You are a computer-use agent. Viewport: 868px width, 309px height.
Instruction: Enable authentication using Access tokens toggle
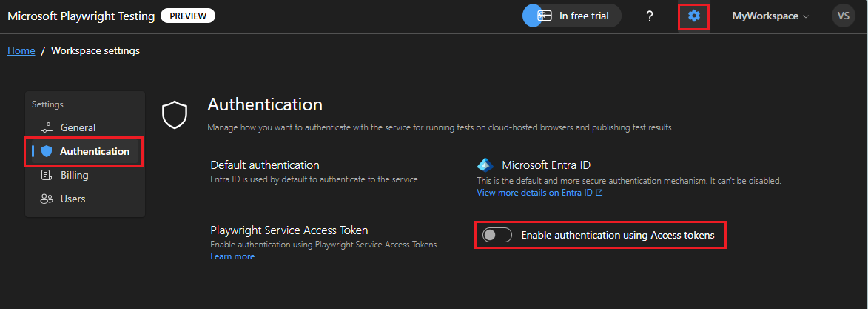[497, 235]
